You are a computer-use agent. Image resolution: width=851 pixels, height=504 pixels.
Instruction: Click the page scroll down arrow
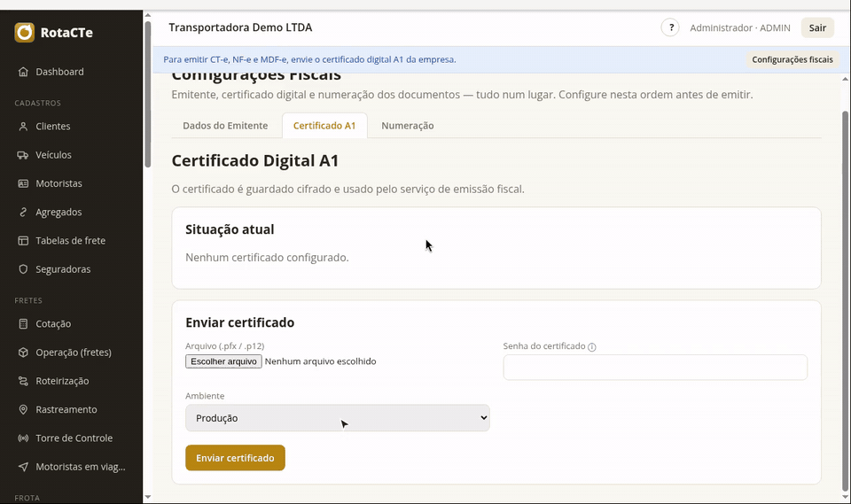click(x=845, y=497)
